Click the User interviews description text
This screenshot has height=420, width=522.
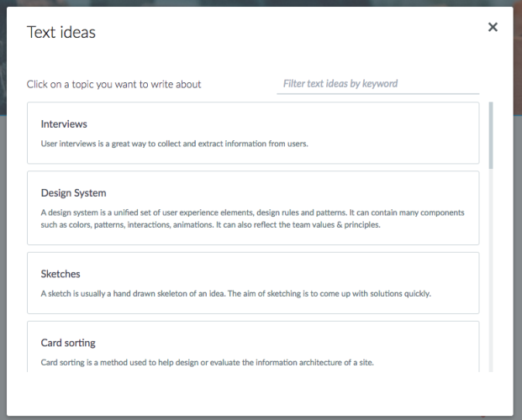(175, 144)
